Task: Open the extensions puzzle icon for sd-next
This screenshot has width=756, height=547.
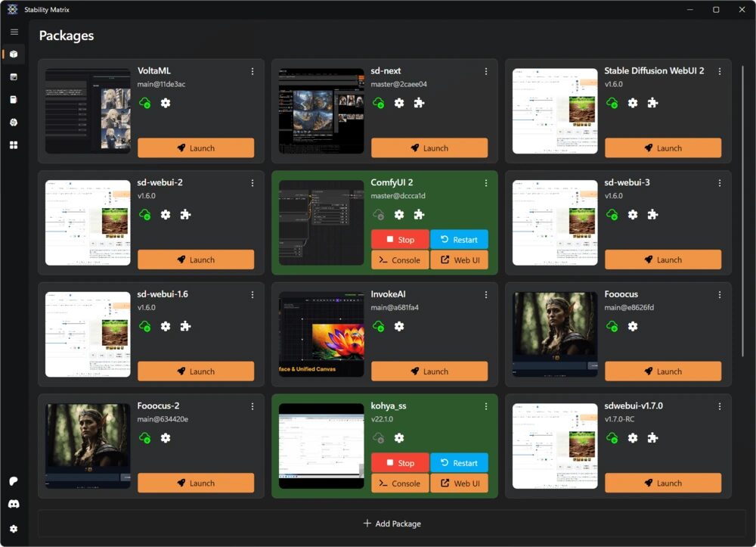Action: [419, 103]
